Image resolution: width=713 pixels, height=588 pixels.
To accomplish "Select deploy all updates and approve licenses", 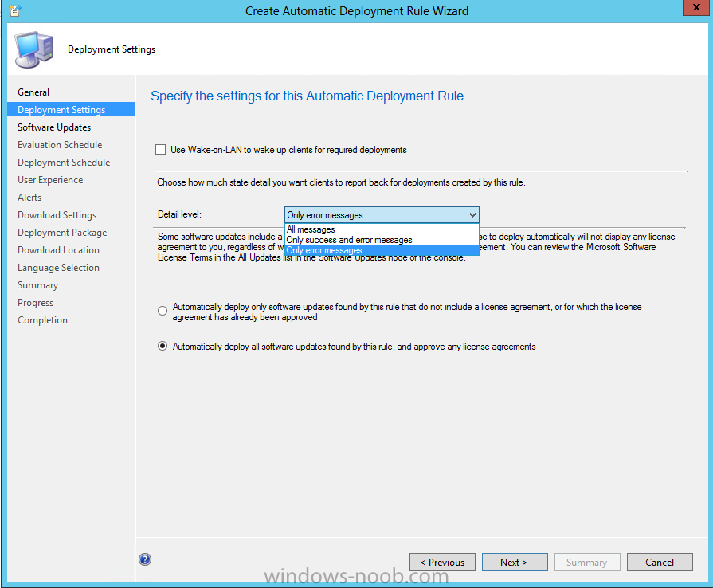I will pos(163,347).
